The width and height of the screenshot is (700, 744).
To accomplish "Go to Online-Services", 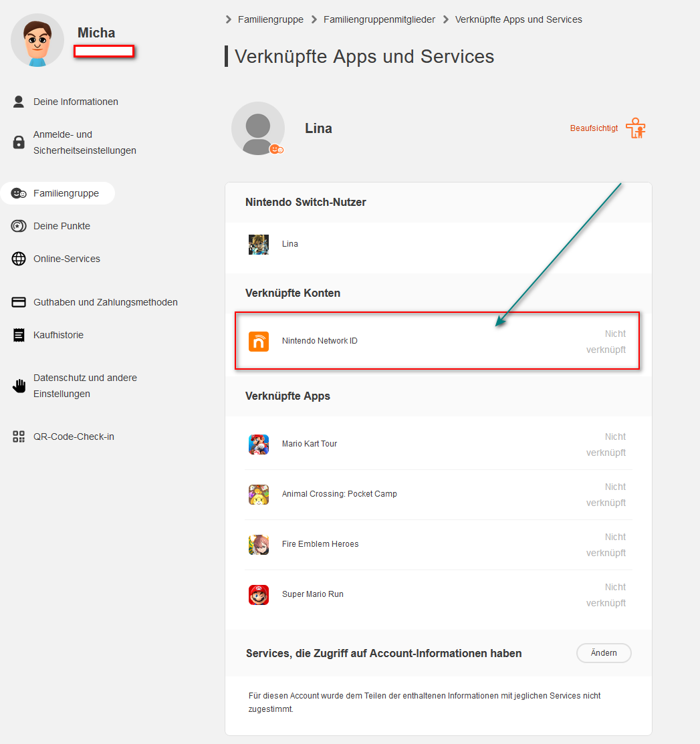I will pyautogui.click(x=66, y=259).
